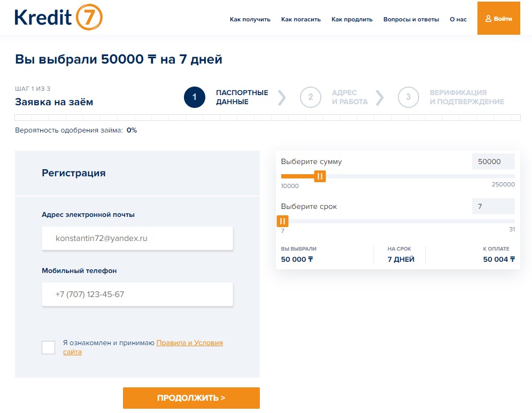Click the user icon in Войти button

[488, 19]
